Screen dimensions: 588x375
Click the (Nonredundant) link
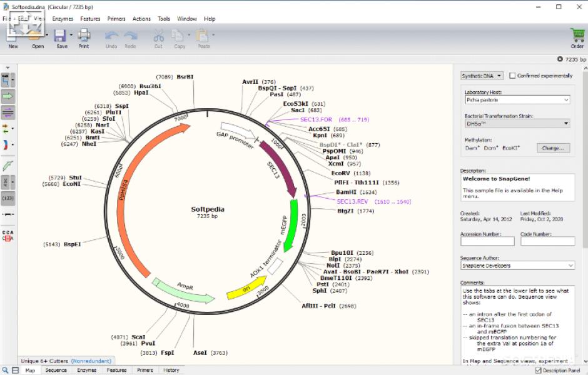(x=91, y=361)
